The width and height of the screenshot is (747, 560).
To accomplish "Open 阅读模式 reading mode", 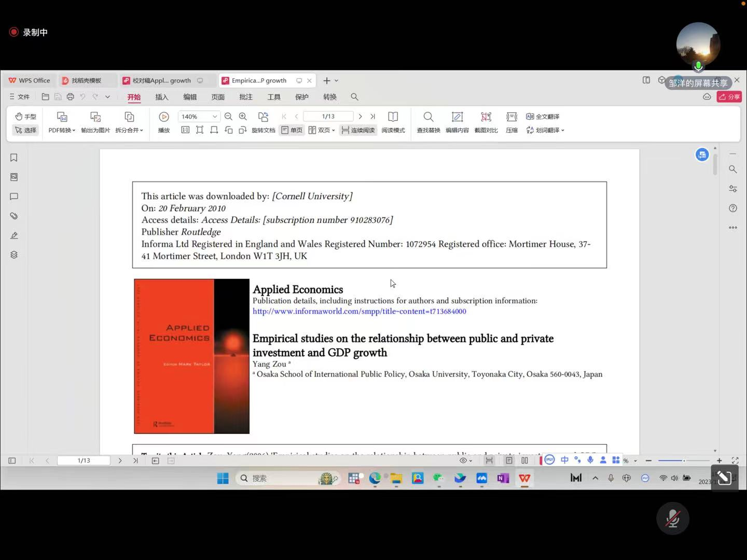I will (393, 122).
